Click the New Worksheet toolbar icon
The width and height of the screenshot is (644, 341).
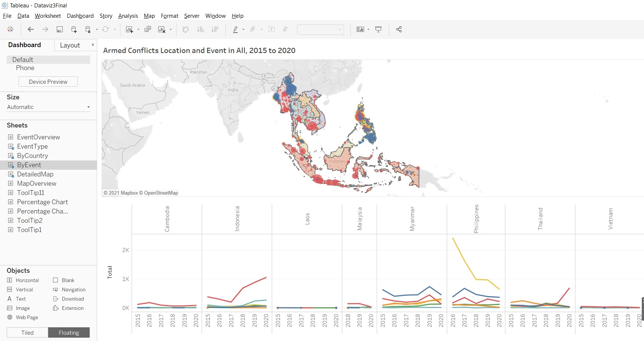(129, 29)
